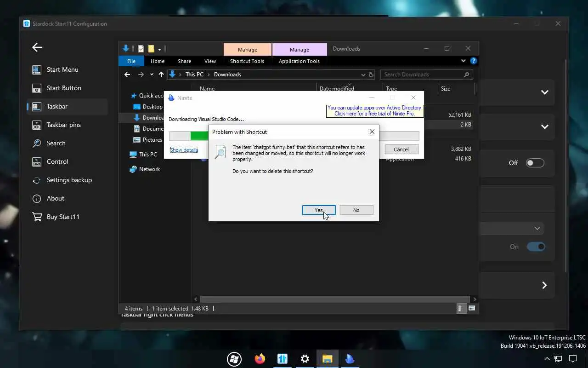Click Properties quick access toolbar icon
The width and height of the screenshot is (588, 368).
tap(141, 49)
